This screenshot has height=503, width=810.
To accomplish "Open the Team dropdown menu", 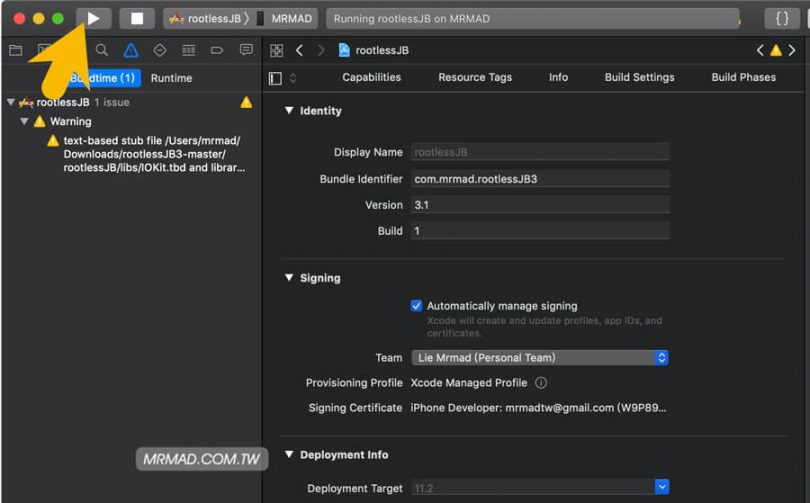I will (539, 358).
